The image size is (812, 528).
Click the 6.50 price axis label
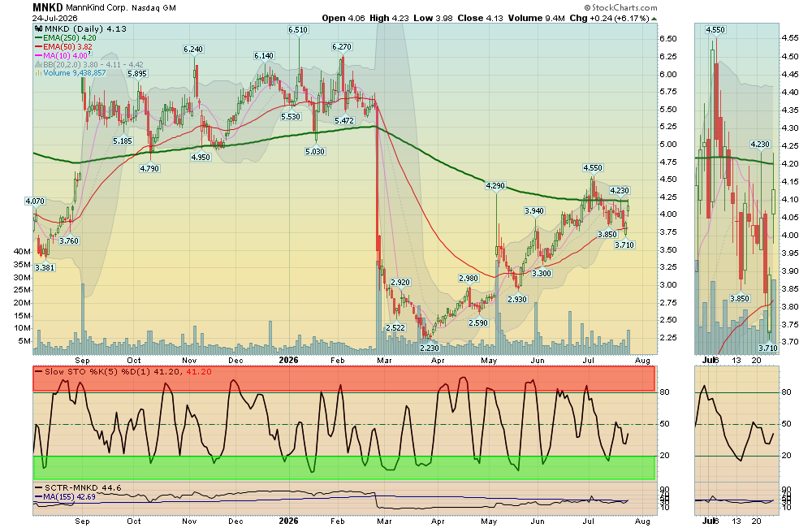click(668, 39)
